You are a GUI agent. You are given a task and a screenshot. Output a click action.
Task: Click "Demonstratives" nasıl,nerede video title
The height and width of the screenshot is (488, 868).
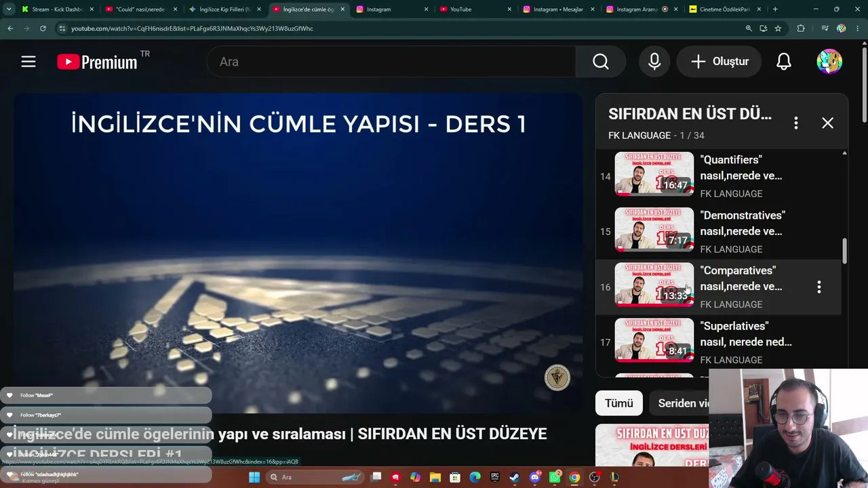(743, 223)
